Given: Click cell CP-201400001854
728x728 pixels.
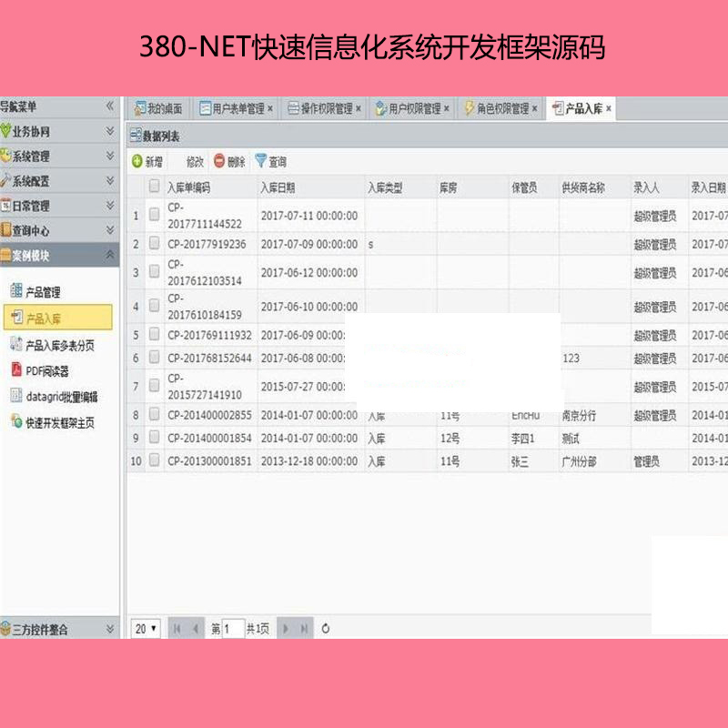Looking at the screenshot, I should 210,438.
